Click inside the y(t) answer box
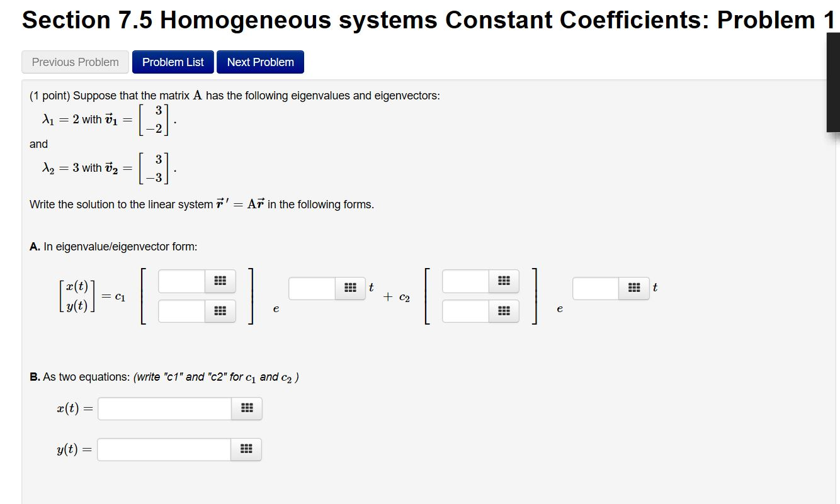 164,449
